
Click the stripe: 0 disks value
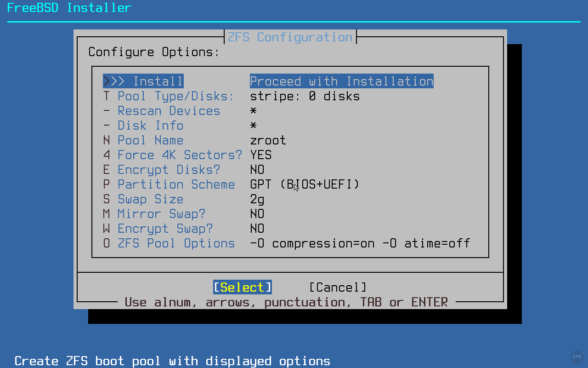(305, 96)
